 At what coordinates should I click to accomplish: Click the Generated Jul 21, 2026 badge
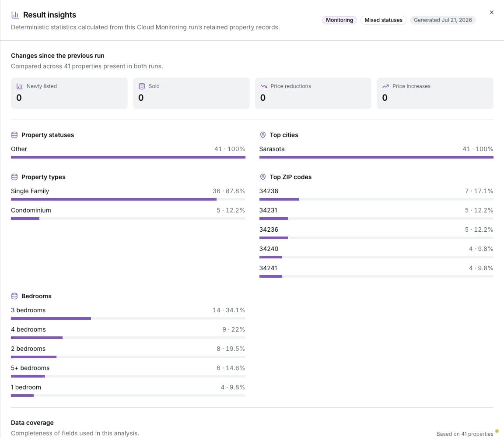tap(443, 20)
